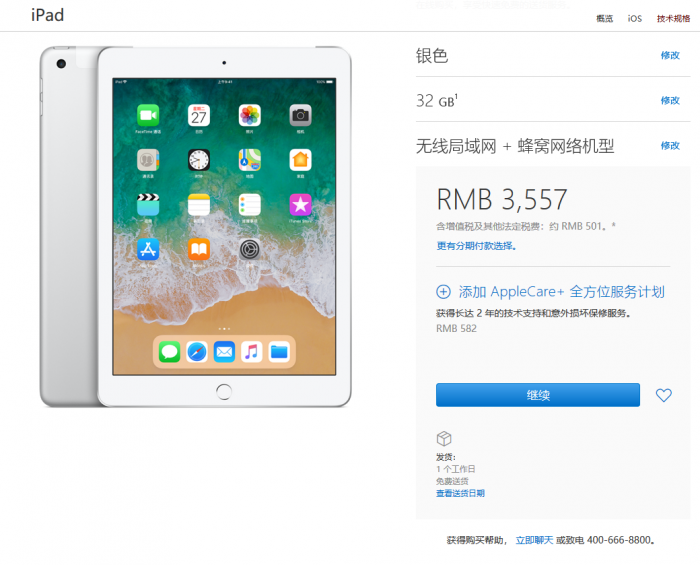Image resolution: width=700 pixels, height=565 pixels.
Task: Click the plus icon beside AppleCare+
Action: 443,292
